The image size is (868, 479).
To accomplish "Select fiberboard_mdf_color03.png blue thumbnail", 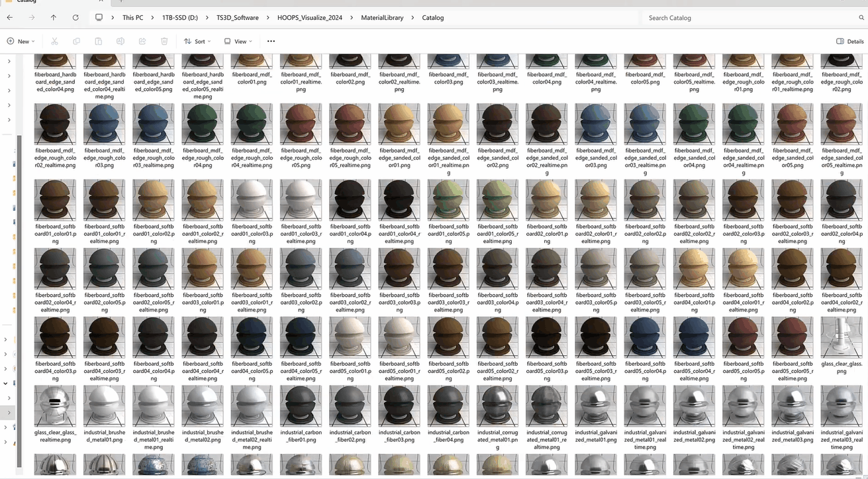I will [448, 62].
